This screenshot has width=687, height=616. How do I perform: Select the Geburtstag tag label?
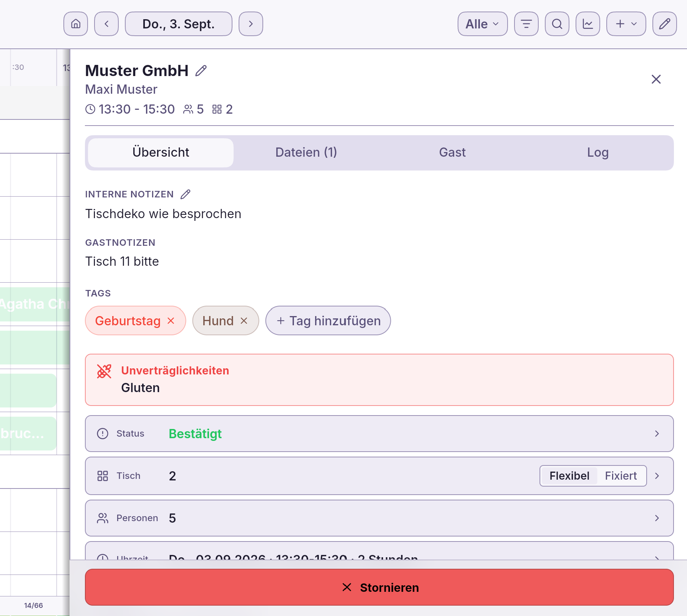tap(128, 321)
